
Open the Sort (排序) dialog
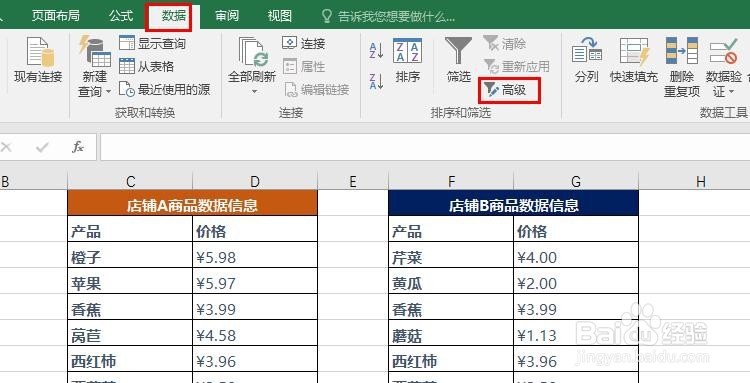click(x=408, y=60)
